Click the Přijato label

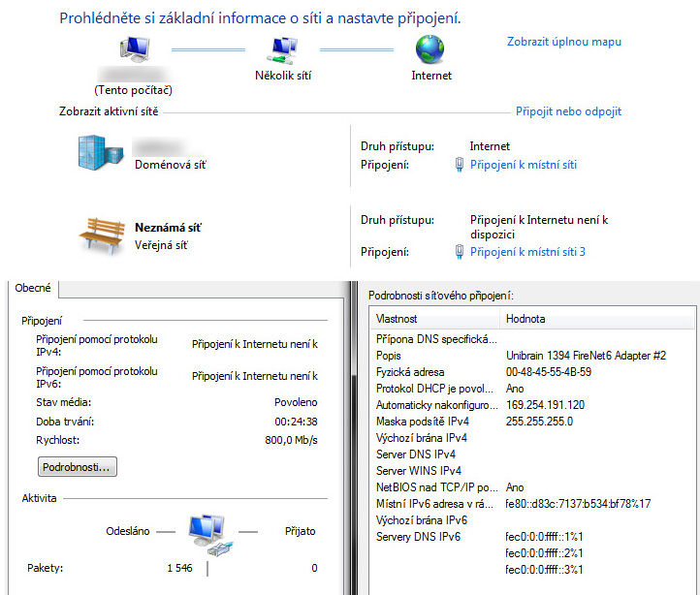300,531
